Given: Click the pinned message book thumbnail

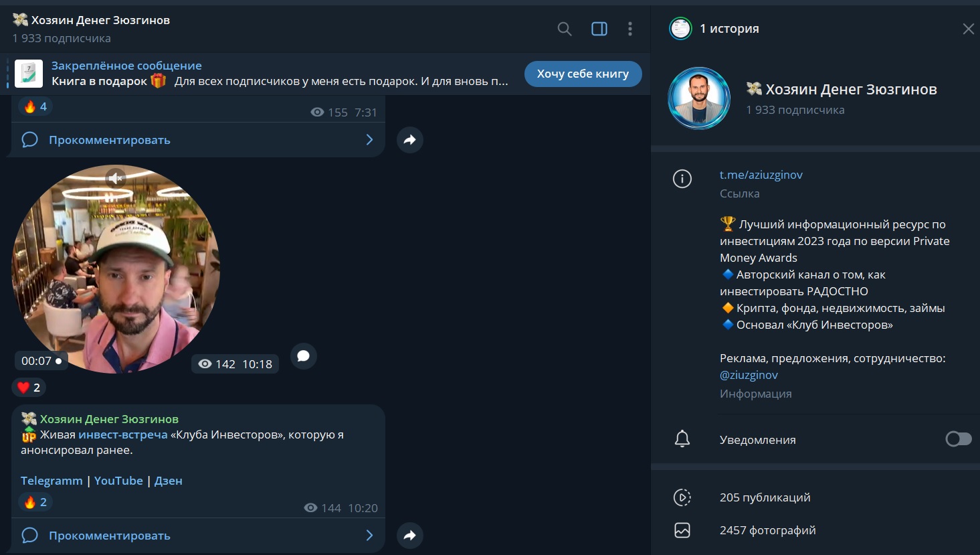Looking at the screenshot, I should click(x=29, y=74).
